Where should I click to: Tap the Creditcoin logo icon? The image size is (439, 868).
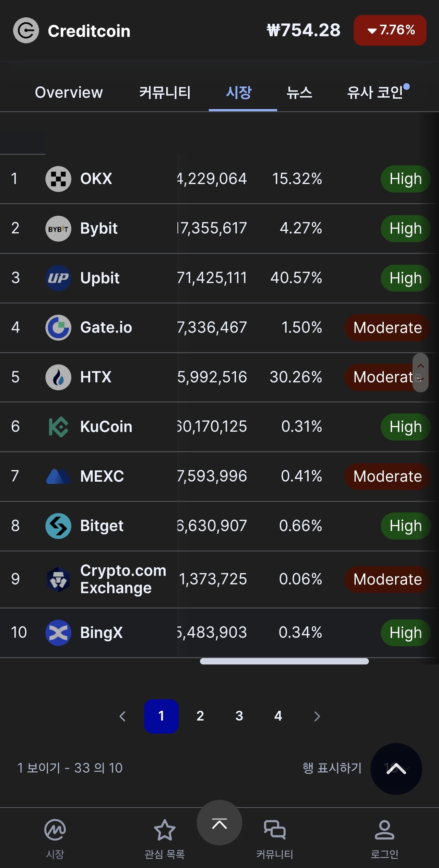(x=26, y=31)
